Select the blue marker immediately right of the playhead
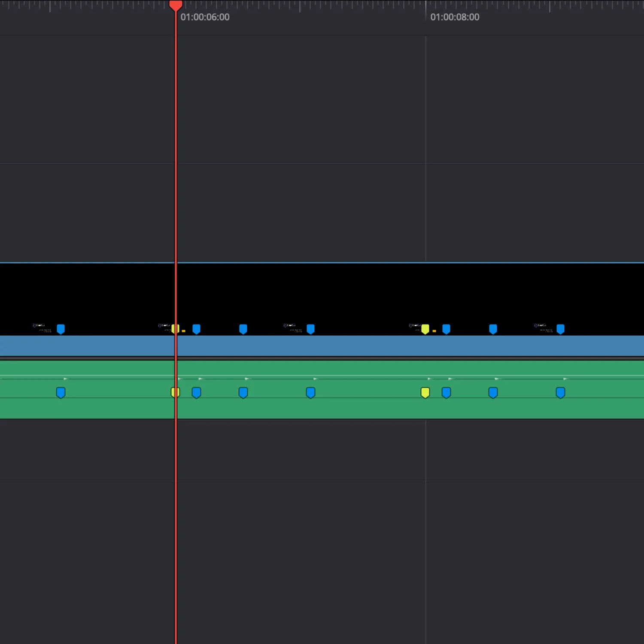The image size is (644, 644). 196,328
